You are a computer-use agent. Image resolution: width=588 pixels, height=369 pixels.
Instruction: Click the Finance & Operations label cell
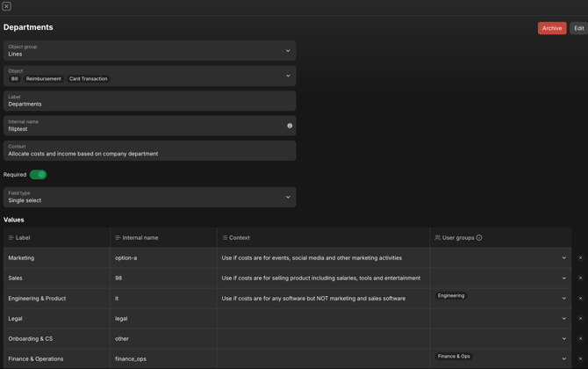click(x=57, y=358)
